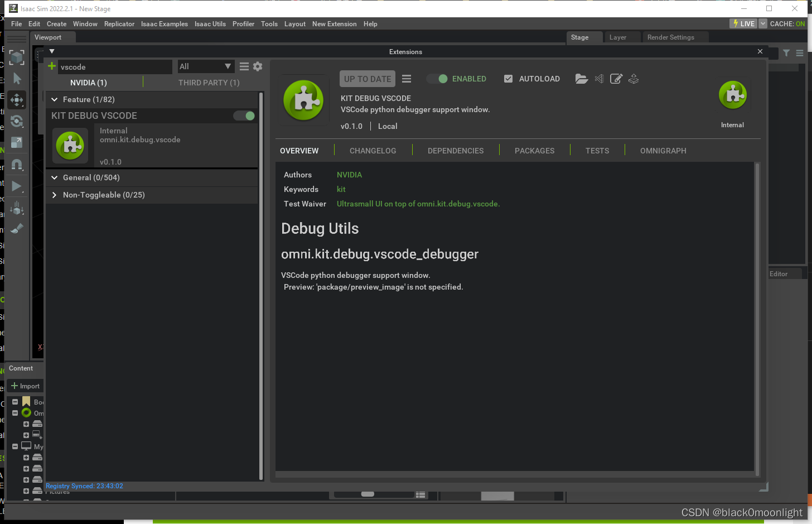Enable the Snap tool with magnet icon
The image size is (812, 524).
click(x=17, y=165)
